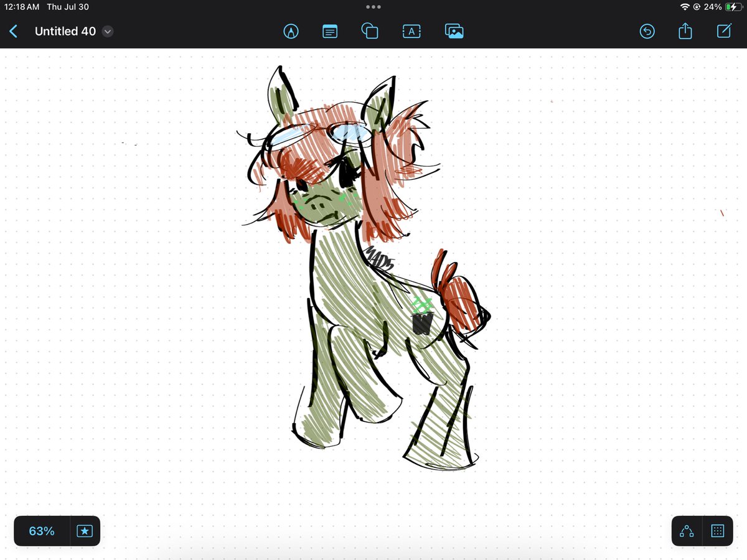Tap the Untitled 40 board title
This screenshot has height=560, width=747.
pos(65,31)
